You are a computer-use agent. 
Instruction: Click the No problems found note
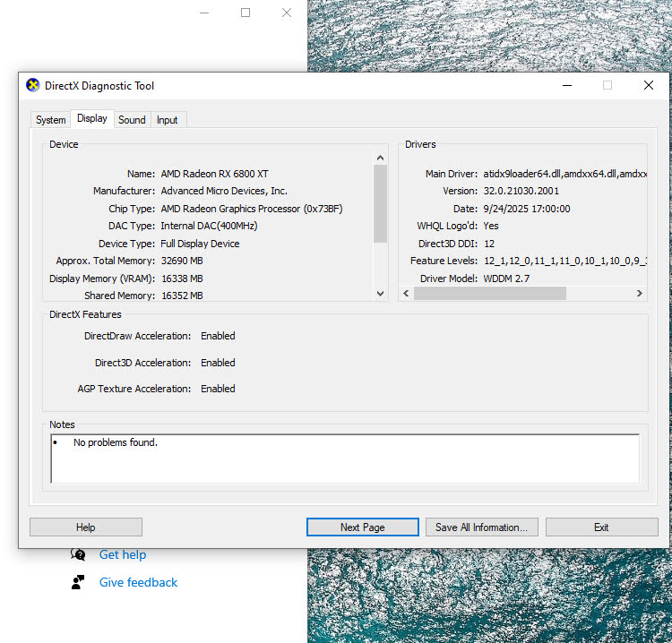116,442
